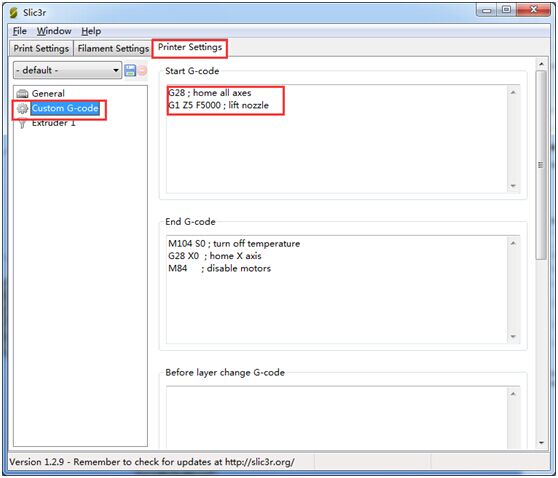Image resolution: width=558 pixels, height=478 pixels.
Task: Click the save preset floppy disk icon
Action: (x=130, y=70)
